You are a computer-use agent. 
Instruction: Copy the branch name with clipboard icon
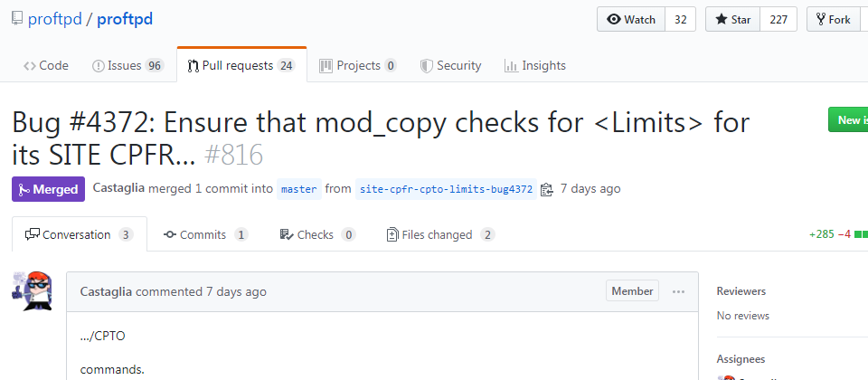coord(546,189)
